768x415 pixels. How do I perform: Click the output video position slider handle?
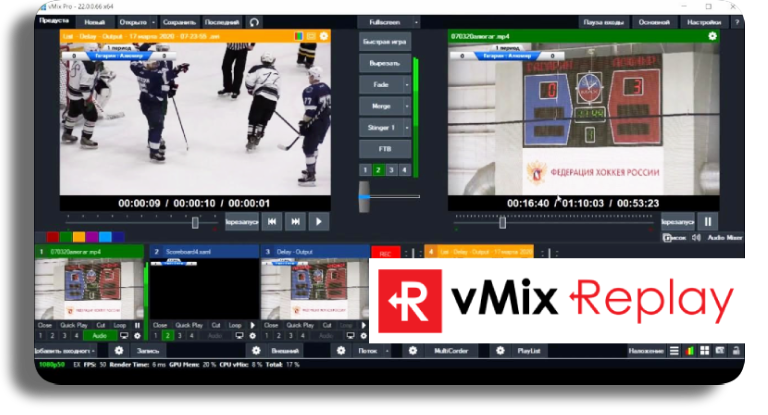click(x=503, y=223)
